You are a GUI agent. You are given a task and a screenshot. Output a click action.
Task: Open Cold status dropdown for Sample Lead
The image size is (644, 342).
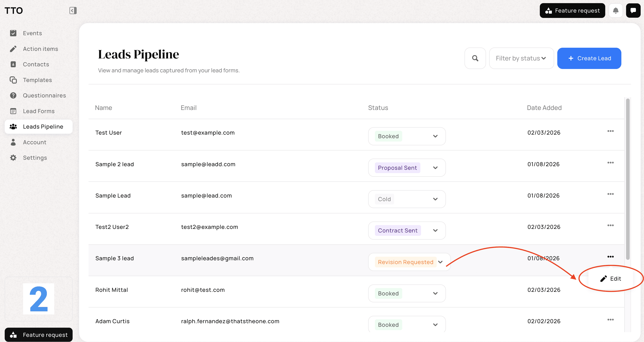[435, 199]
